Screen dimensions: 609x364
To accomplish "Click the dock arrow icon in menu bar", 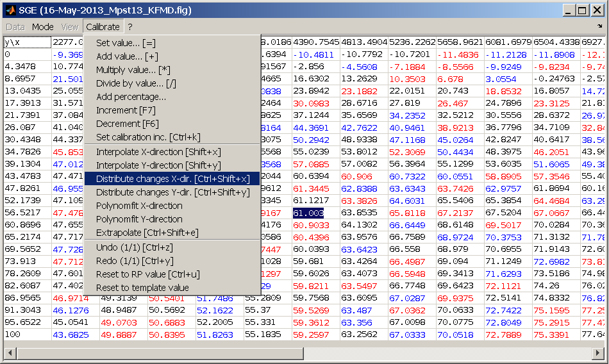I will (599, 27).
